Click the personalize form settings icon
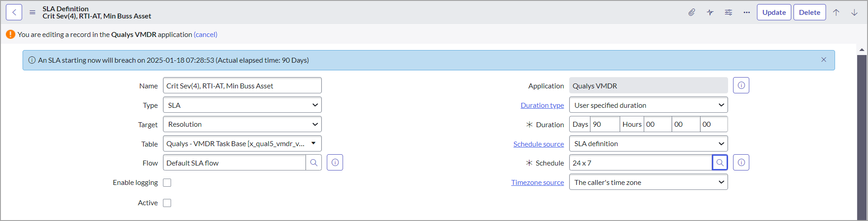Image resolution: width=868 pixels, height=221 pixels. coord(729,13)
